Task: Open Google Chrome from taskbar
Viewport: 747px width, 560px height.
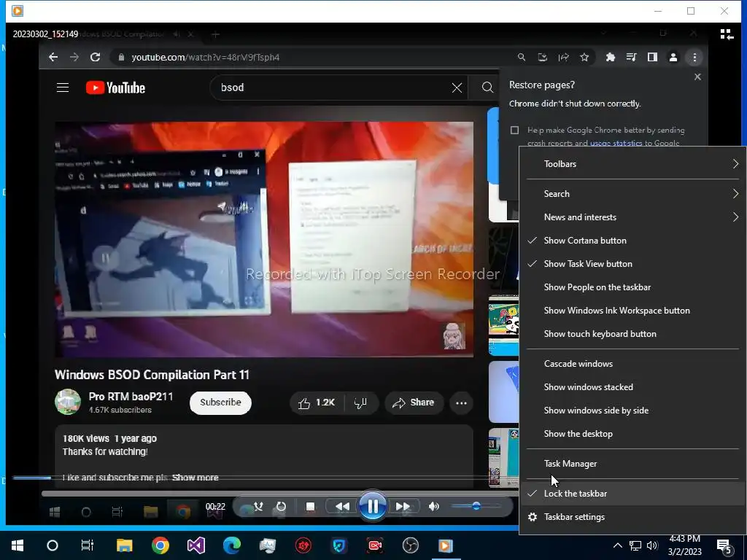Action: coord(160,545)
